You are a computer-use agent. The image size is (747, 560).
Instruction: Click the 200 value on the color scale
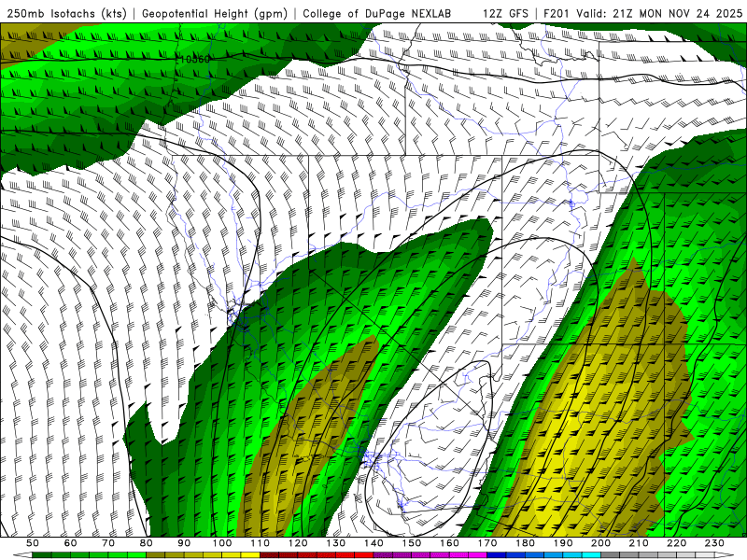tap(600, 543)
